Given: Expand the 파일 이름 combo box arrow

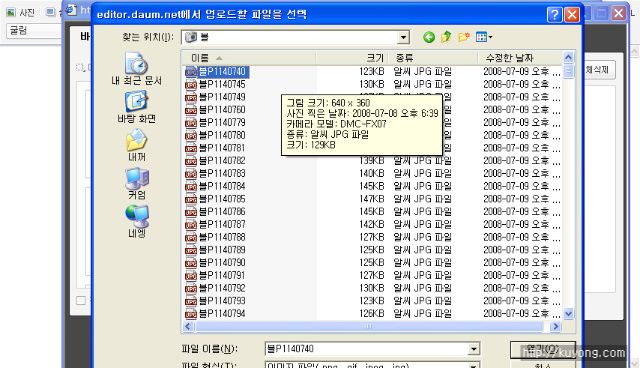Looking at the screenshot, I should (x=473, y=349).
